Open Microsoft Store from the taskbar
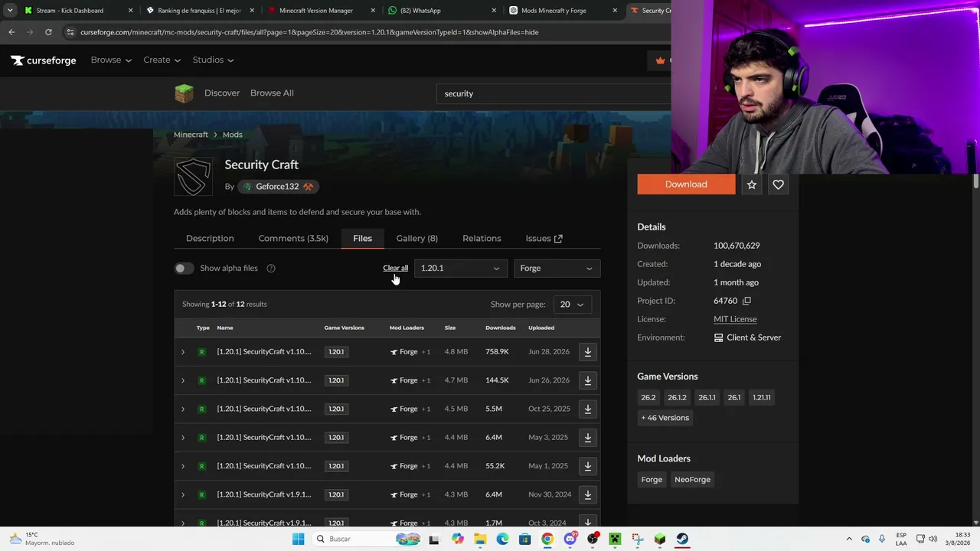This screenshot has width=980, height=551. point(524,539)
